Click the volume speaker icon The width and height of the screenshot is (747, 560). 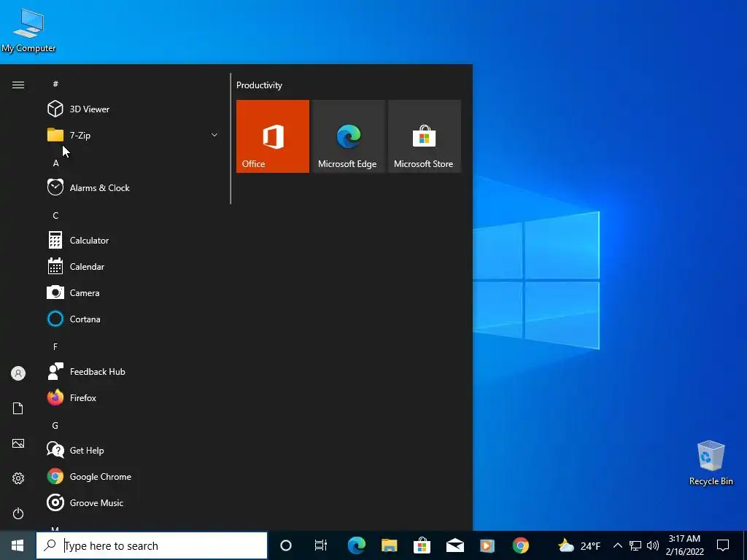(653, 545)
